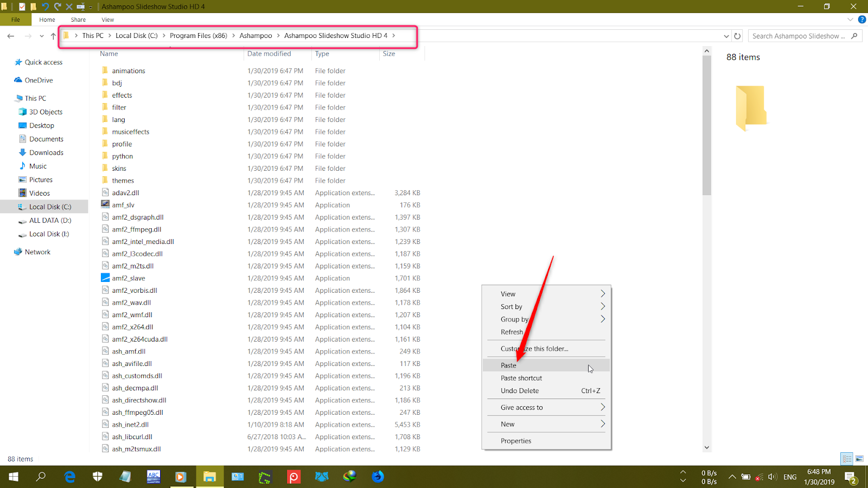
Task: Expand the chevron after Local Disk (C:) breadcrumb
Action: pos(164,36)
